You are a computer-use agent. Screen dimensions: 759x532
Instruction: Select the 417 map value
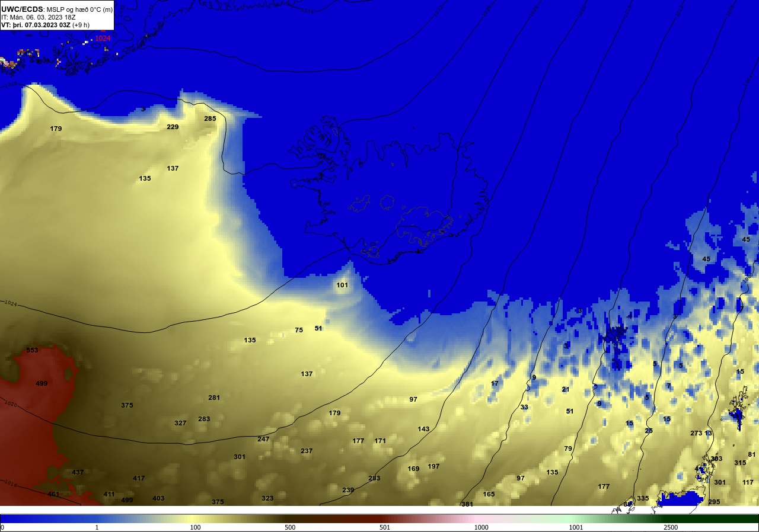click(x=139, y=478)
